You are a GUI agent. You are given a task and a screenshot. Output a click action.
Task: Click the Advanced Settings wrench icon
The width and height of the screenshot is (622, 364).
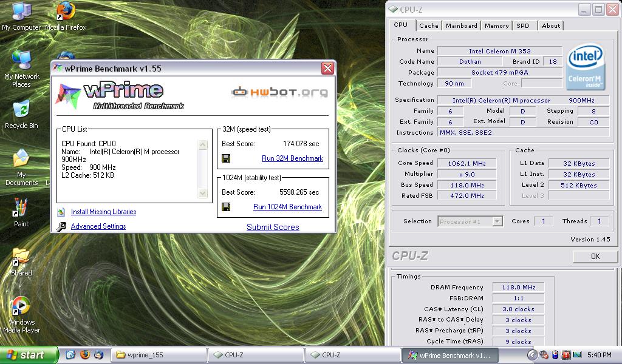(x=61, y=226)
